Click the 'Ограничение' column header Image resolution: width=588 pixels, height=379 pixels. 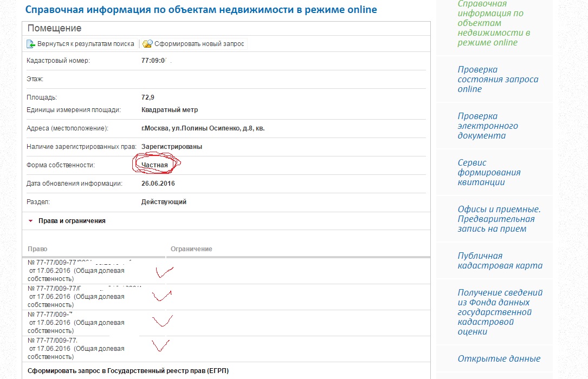[x=191, y=249]
